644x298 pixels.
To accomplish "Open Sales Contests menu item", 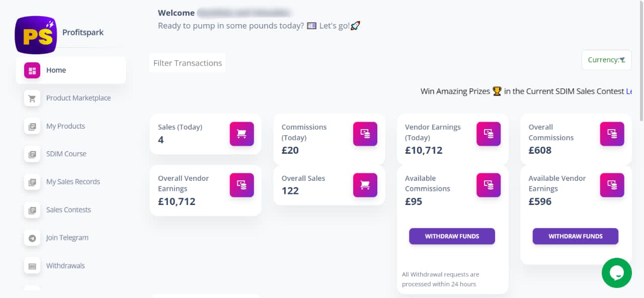I will point(68,210).
